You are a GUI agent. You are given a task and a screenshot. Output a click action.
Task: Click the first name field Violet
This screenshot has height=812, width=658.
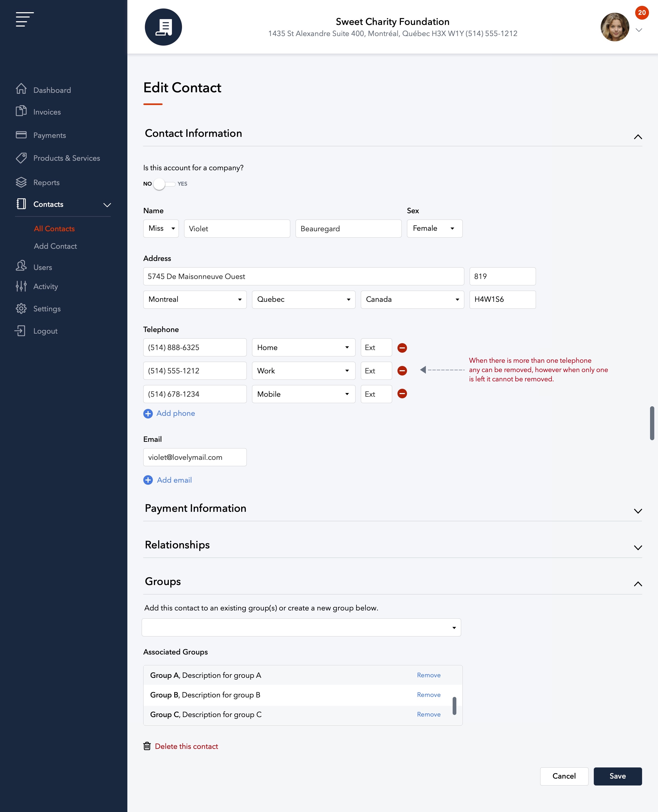click(x=237, y=228)
